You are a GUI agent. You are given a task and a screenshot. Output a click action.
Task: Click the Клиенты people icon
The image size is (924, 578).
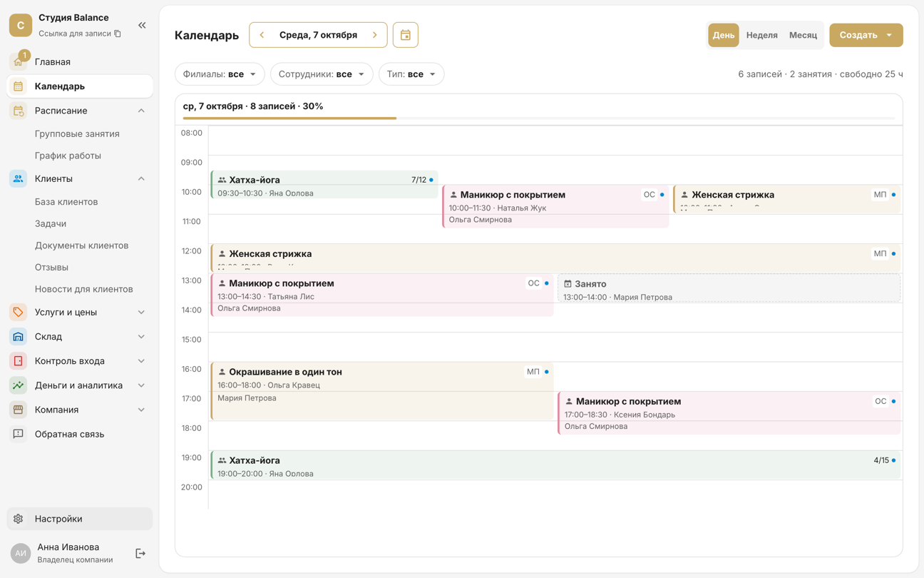pos(19,178)
